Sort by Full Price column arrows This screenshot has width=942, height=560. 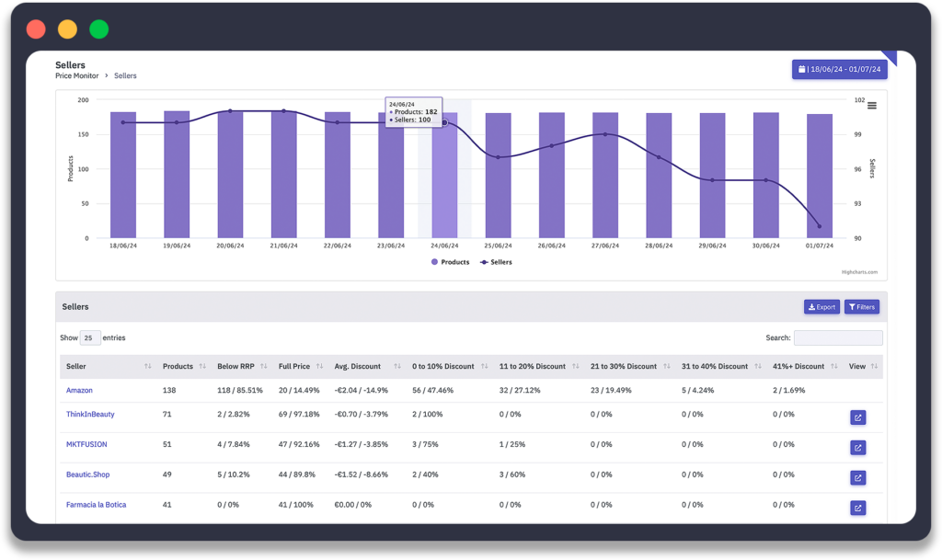(x=319, y=366)
